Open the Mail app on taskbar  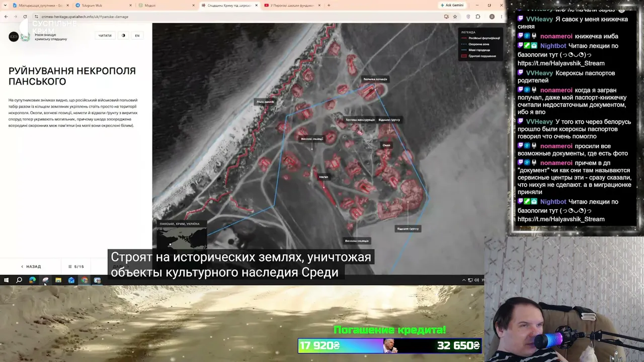click(71, 280)
